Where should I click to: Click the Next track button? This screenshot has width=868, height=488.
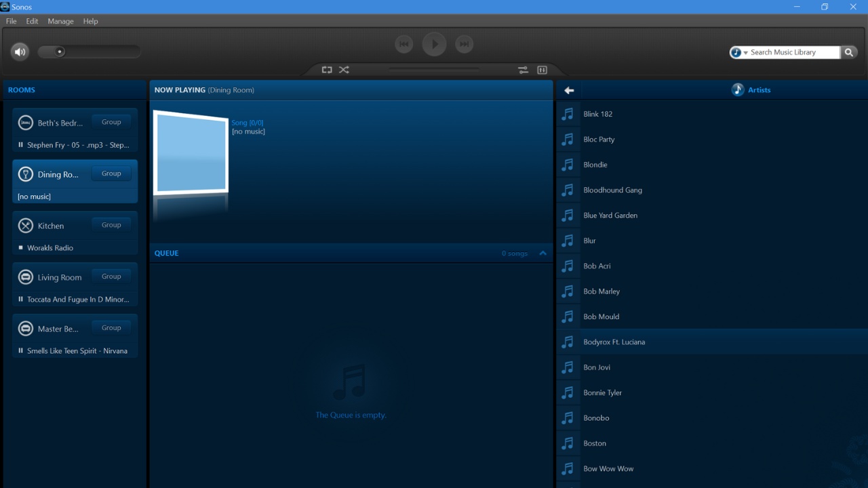click(464, 44)
